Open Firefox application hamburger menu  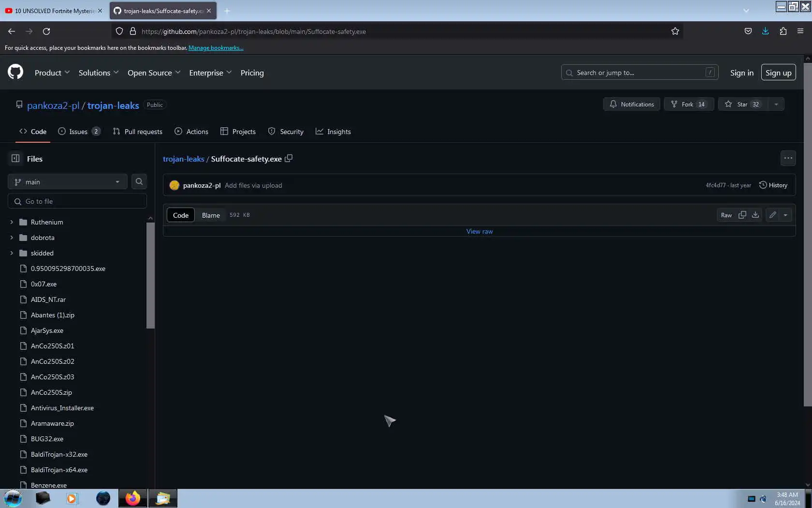(800, 31)
